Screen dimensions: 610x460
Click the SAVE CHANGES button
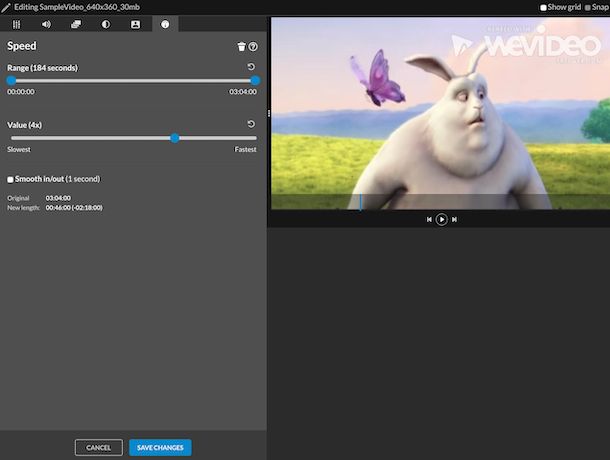(x=160, y=448)
